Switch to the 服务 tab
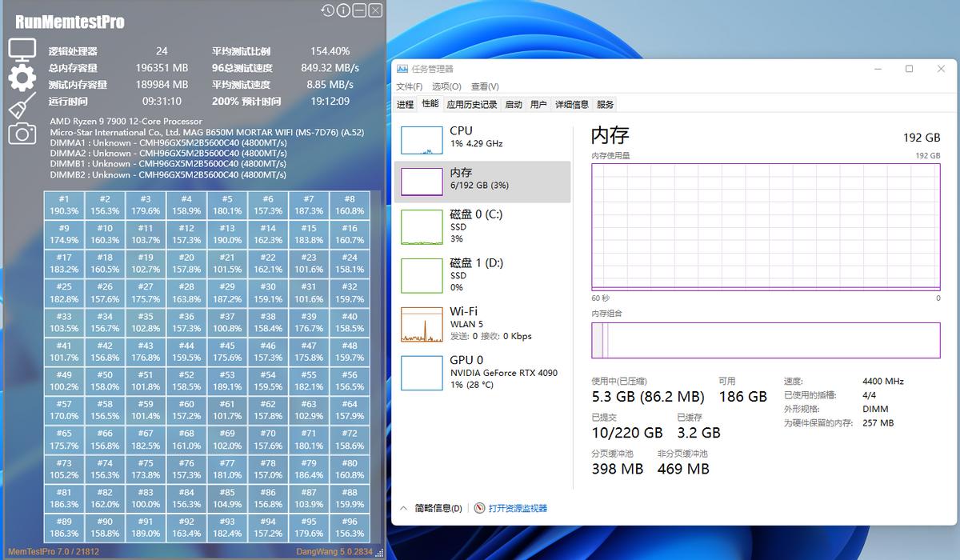The image size is (960, 560). point(604,103)
